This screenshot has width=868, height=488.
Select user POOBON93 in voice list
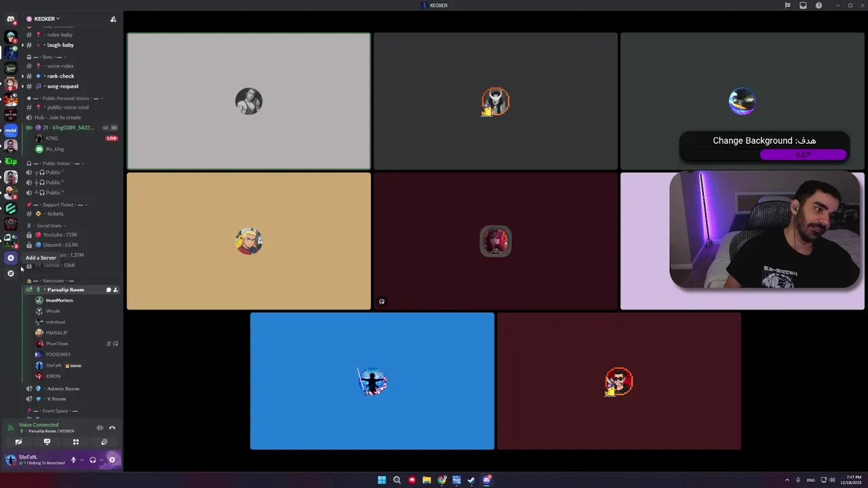point(58,354)
